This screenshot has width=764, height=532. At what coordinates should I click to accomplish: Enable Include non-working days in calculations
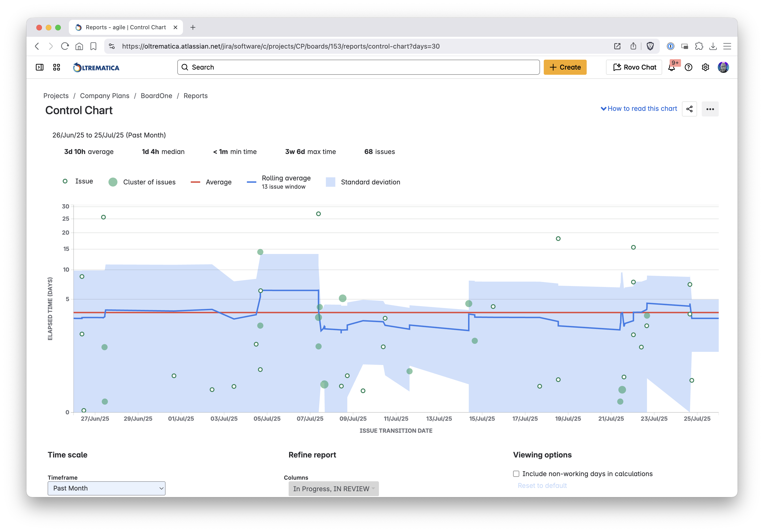516,474
